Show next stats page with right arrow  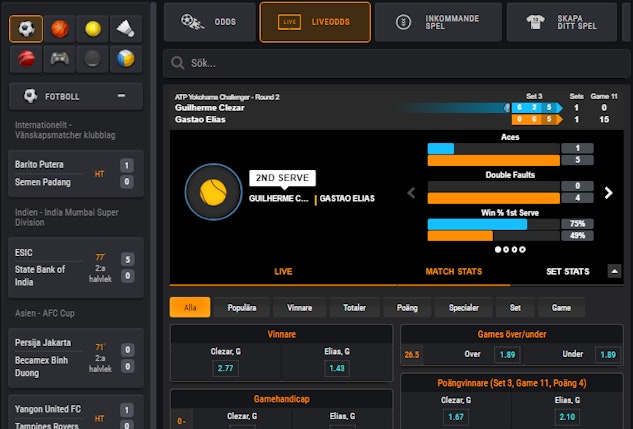click(608, 193)
